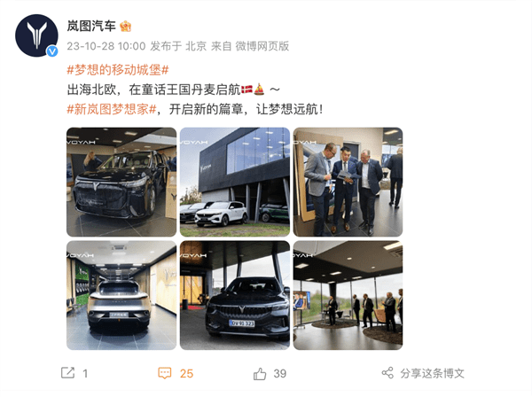This screenshot has height=397, width=532.
Task: Open the photo of three men in suits
Action: 348,182
